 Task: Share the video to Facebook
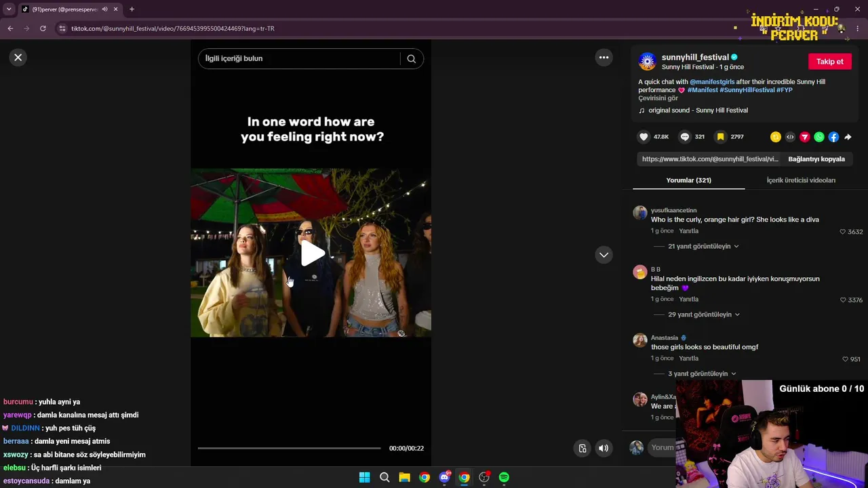pos(833,137)
